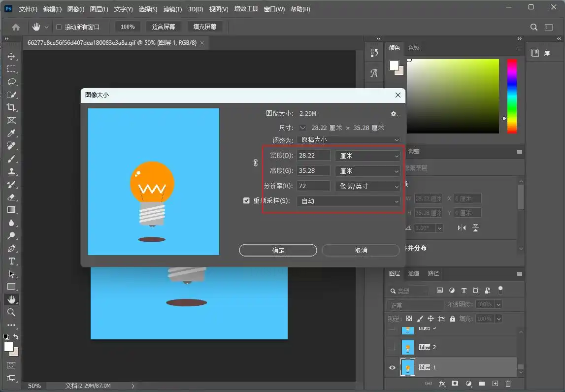Select the Eyedropper tool
Screen dimensions: 565x392
[x=11, y=133]
